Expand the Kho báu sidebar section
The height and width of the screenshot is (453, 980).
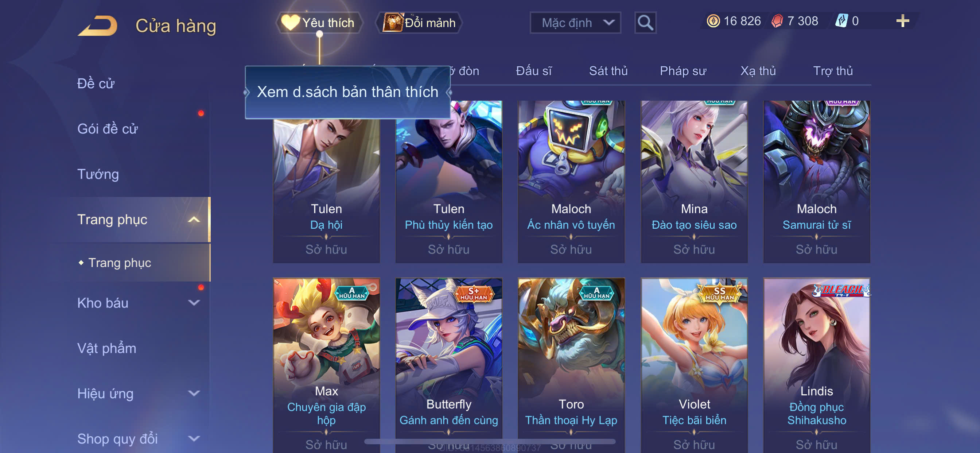click(194, 303)
